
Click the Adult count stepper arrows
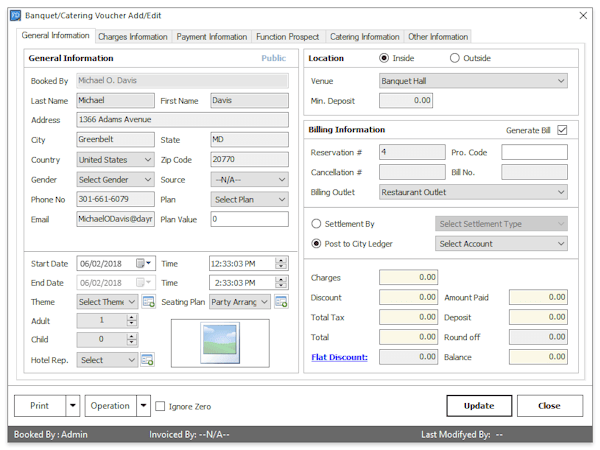[x=132, y=320]
